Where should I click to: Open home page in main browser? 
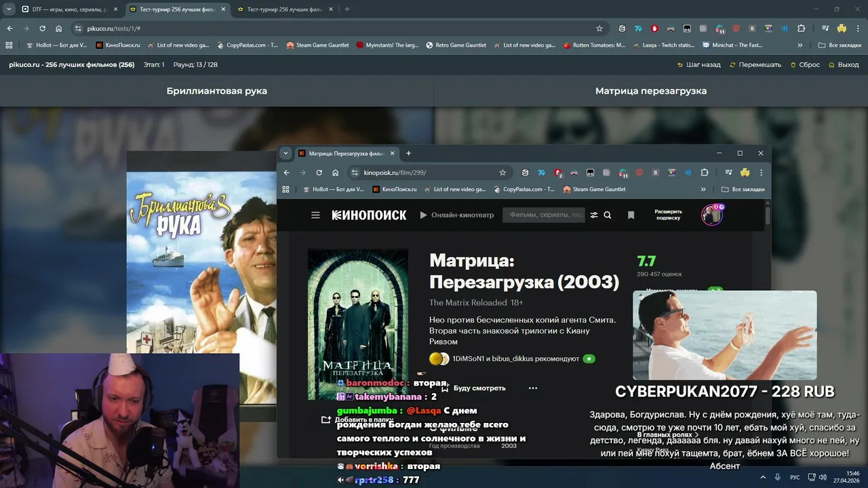pyautogui.click(x=58, y=28)
